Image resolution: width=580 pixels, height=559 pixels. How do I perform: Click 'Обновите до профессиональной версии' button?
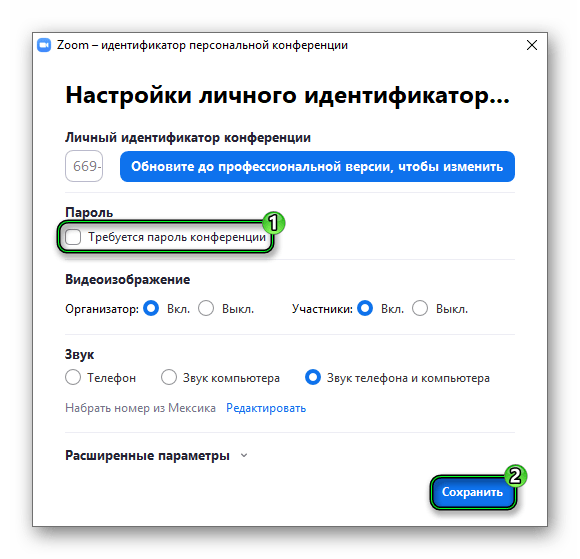click(317, 166)
